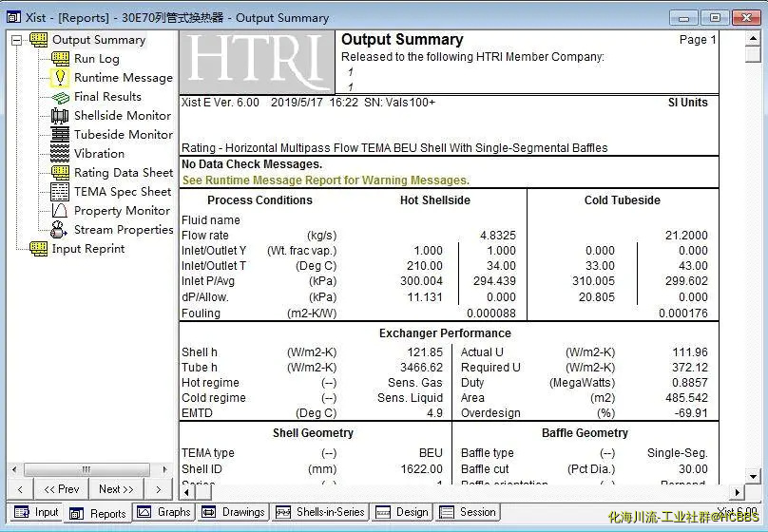Select Rating Data Sheet in the tree

tap(124, 173)
